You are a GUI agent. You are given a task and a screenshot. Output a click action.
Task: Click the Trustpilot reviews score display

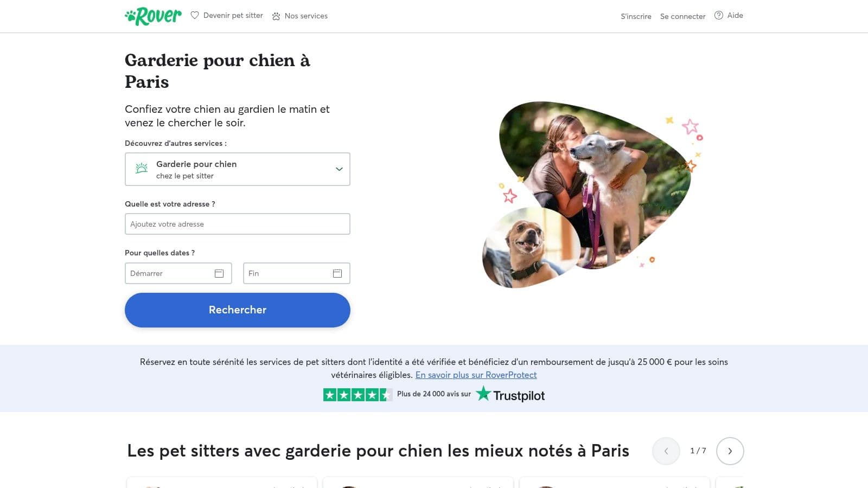[433, 394]
